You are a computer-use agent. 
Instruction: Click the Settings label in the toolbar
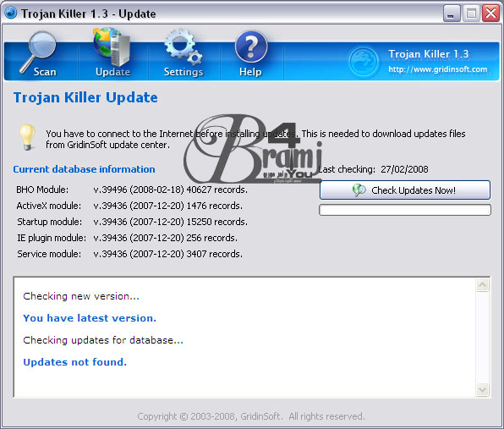[x=184, y=72]
